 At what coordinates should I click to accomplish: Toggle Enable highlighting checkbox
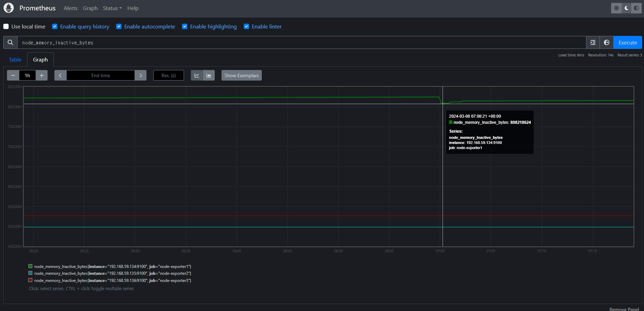185,26
